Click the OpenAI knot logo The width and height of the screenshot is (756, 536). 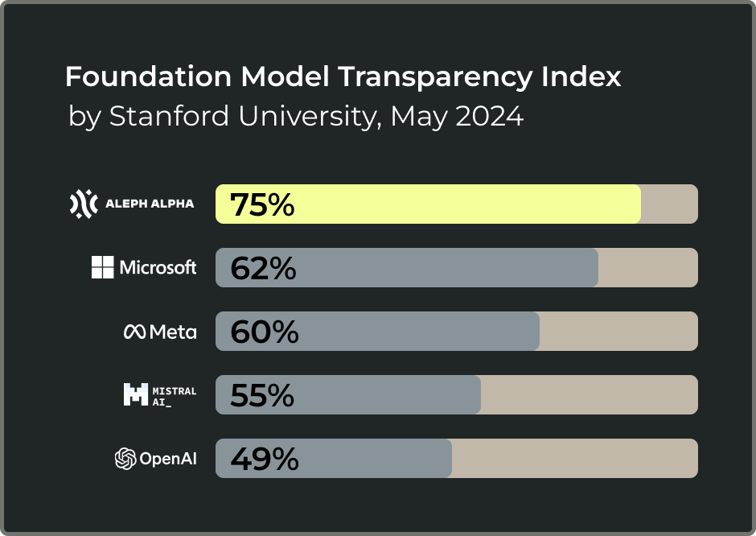[x=125, y=459]
